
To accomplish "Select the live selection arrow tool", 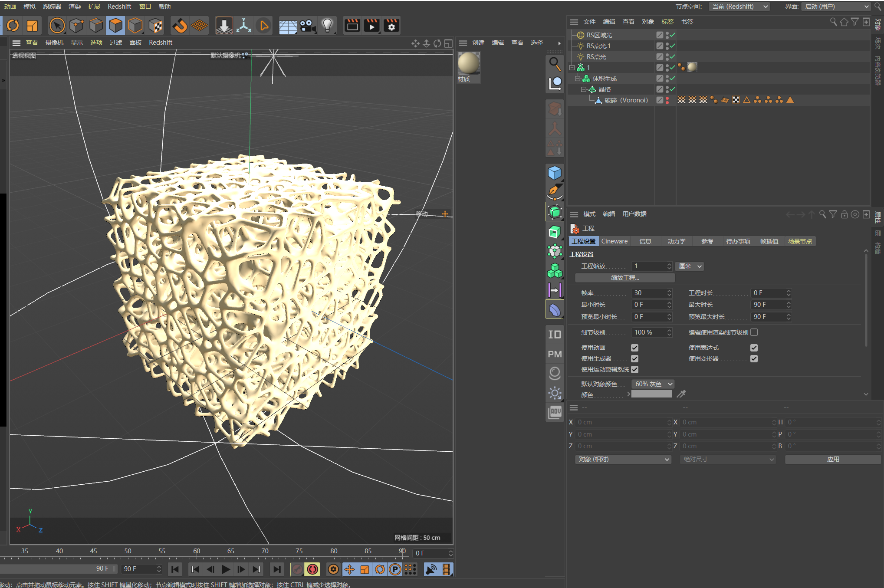I will click(57, 26).
